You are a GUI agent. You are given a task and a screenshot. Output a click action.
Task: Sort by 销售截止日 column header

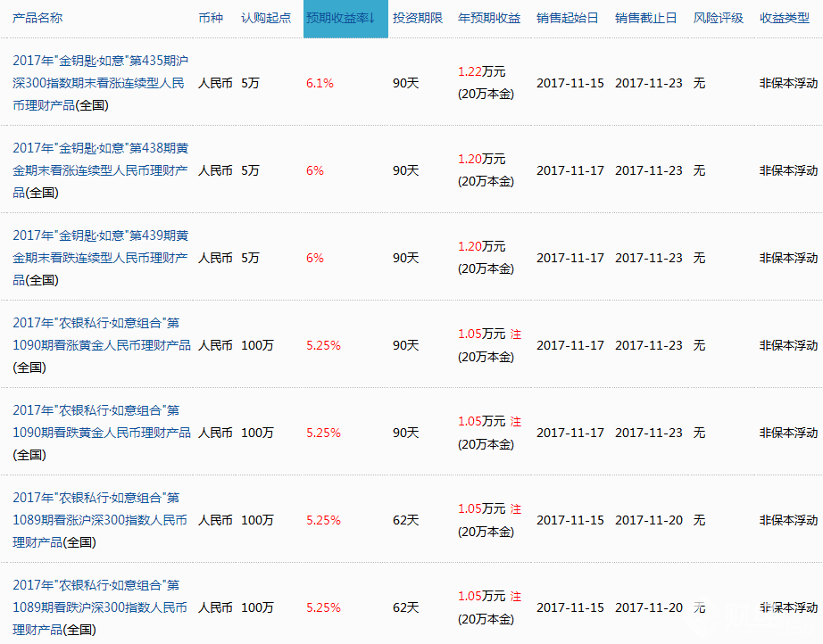pos(643,17)
